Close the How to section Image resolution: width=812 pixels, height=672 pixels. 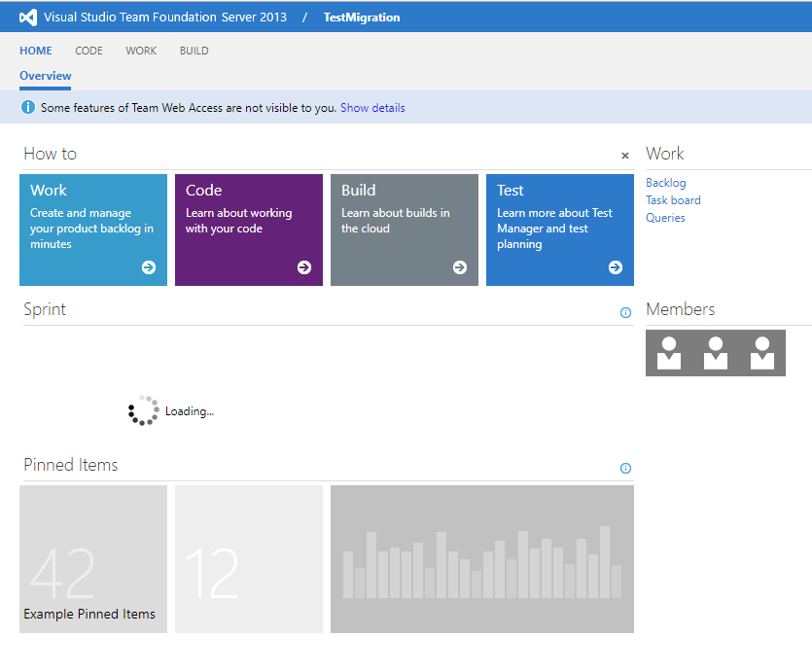click(x=625, y=156)
